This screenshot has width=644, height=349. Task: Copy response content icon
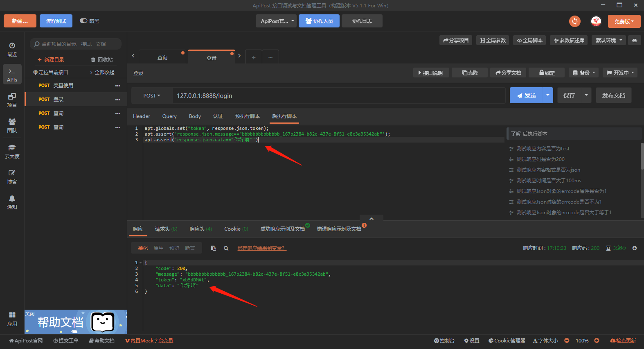(214, 248)
